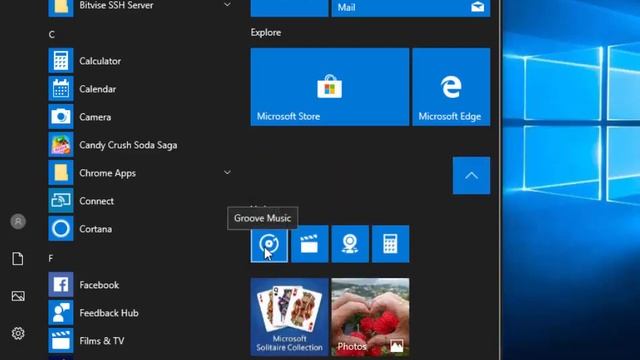
Task: Open the Calculator small tile
Action: point(390,244)
